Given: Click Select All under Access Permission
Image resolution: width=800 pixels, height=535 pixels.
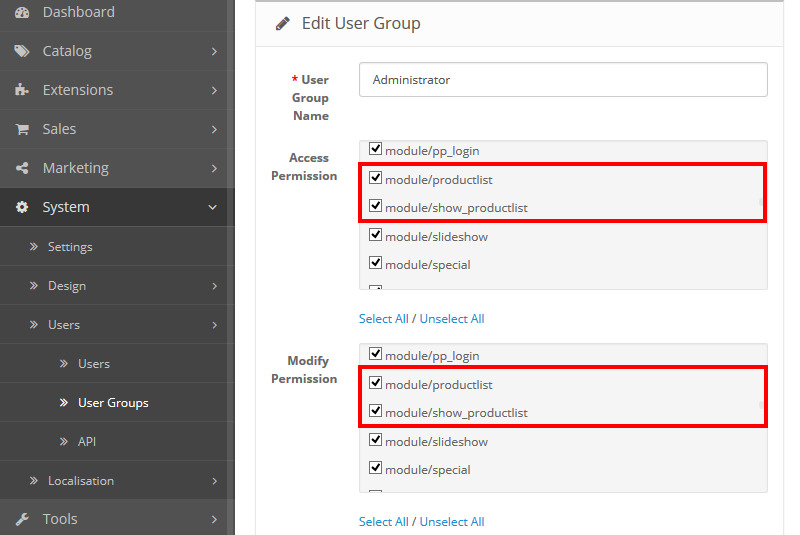Looking at the screenshot, I should coord(383,319).
